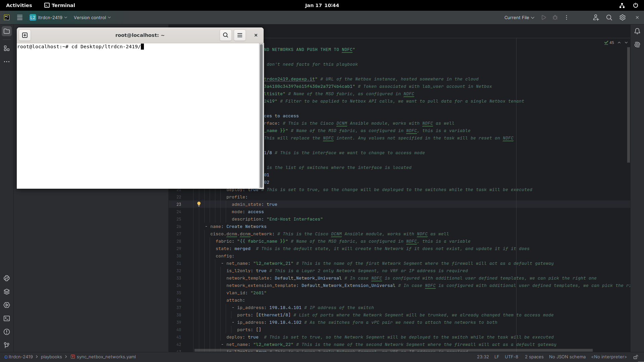Click line number 31 in the gutter
The width and height of the screenshot is (644, 362).
(x=179, y=263)
